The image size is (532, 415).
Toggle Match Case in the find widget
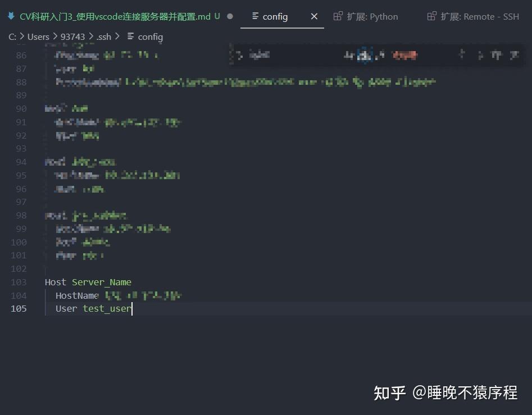pyautogui.click(x=349, y=55)
